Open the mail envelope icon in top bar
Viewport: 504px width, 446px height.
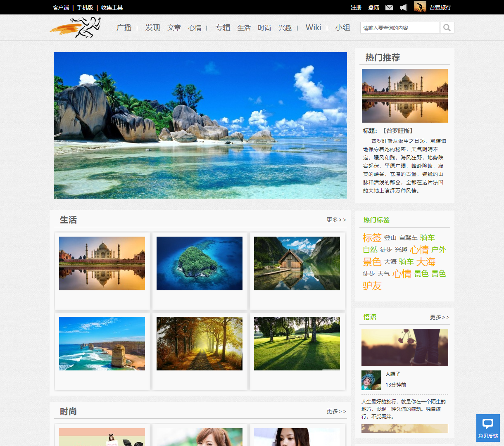[389, 7]
